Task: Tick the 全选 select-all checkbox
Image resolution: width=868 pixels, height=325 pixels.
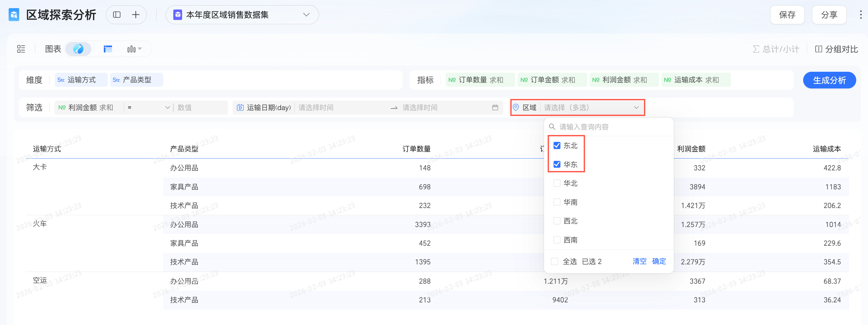Action: tap(554, 262)
